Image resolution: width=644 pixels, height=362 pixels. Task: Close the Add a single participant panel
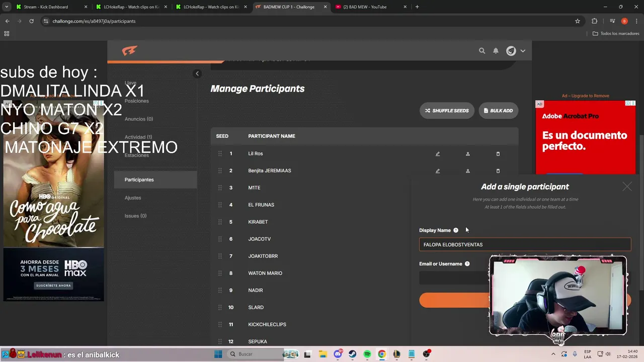point(627,187)
